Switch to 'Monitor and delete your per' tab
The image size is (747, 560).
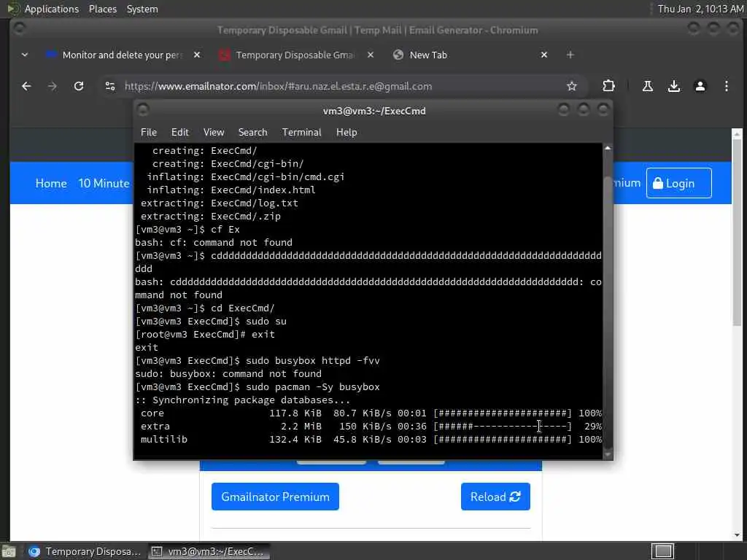pos(123,55)
